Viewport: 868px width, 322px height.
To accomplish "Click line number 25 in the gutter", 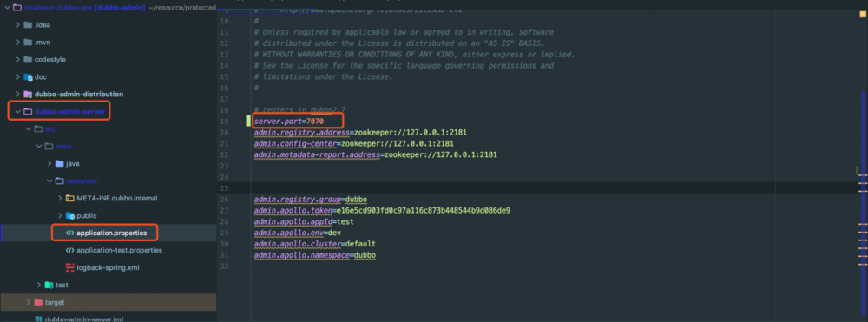I will pos(224,188).
